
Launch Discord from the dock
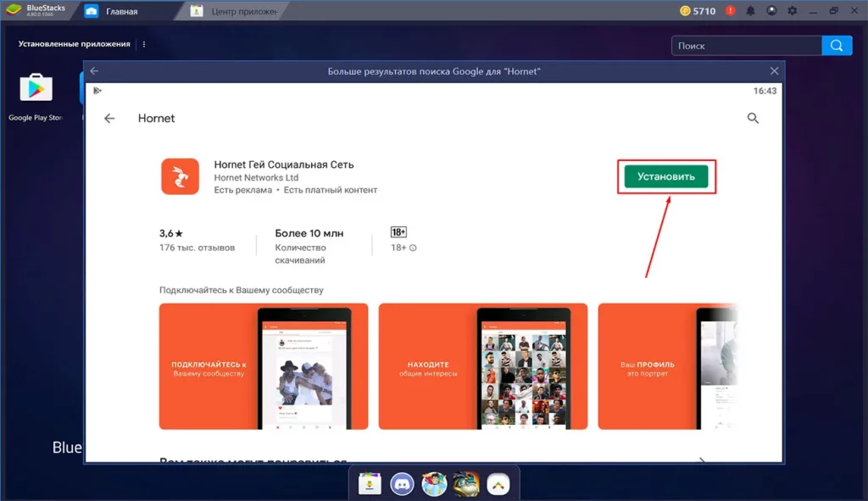pyautogui.click(x=402, y=484)
